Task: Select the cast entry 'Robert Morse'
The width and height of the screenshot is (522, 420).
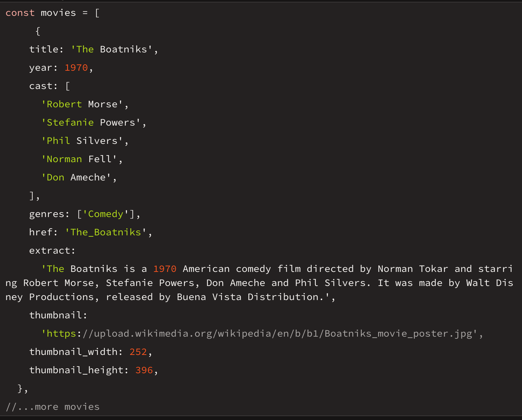Action: (82, 104)
